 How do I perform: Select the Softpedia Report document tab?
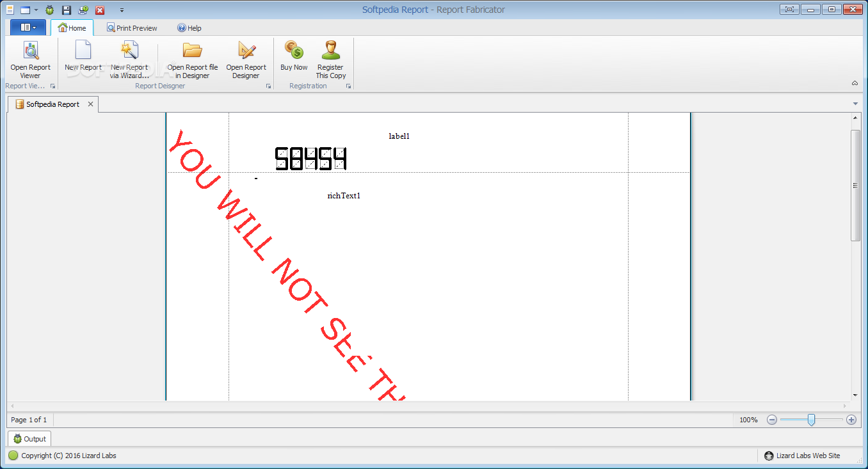coord(52,104)
